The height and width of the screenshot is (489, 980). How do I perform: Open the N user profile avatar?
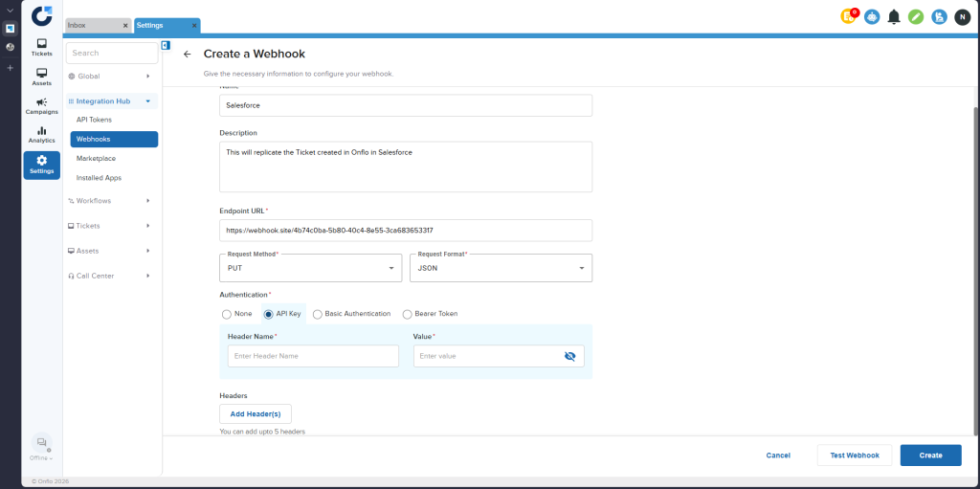point(962,17)
